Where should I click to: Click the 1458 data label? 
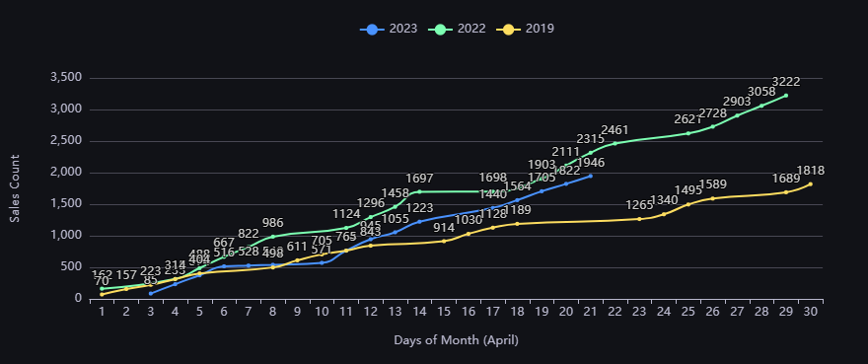(395, 193)
